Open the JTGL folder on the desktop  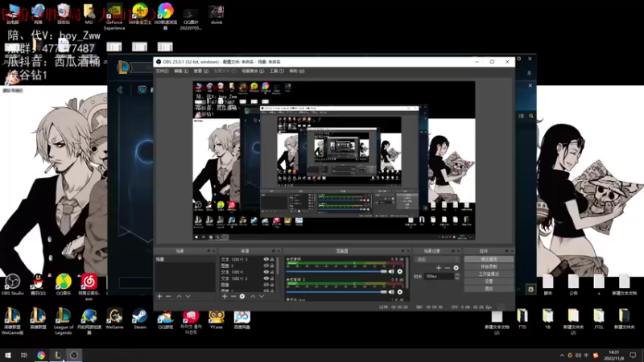598,319
